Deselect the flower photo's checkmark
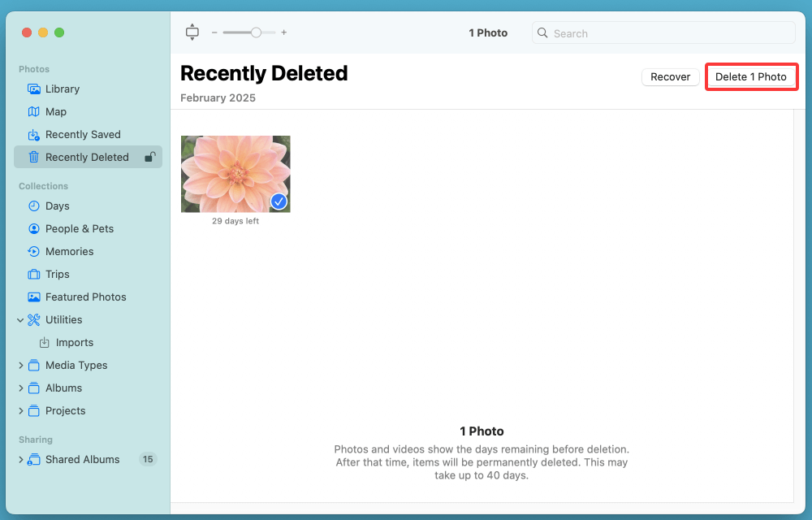This screenshot has height=520, width=812. pyautogui.click(x=279, y=201)
